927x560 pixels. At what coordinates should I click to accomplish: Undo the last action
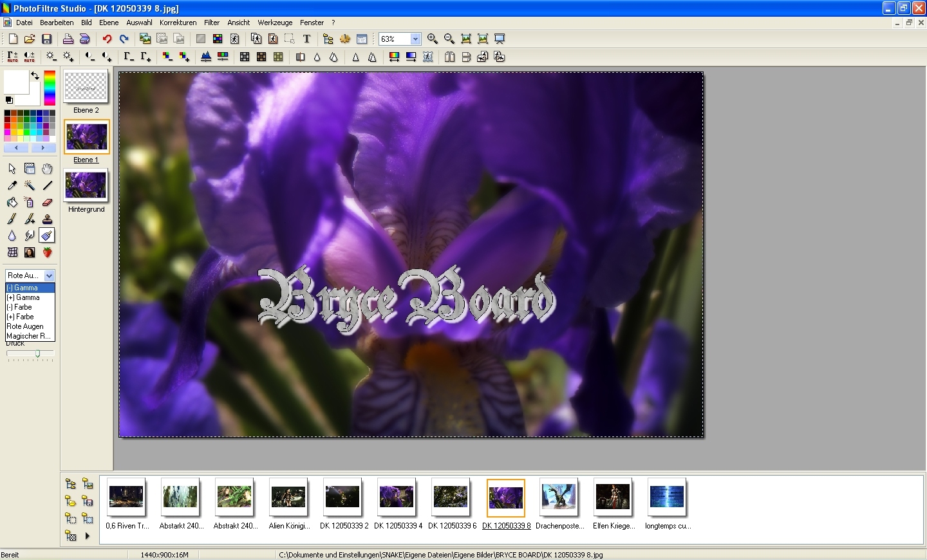tap(107, 39)
